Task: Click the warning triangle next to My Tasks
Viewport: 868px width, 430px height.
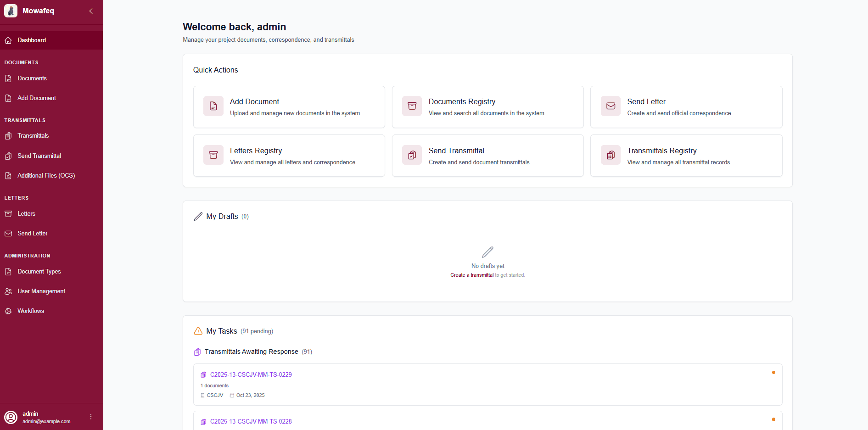Action: click(x=198, y=331)
